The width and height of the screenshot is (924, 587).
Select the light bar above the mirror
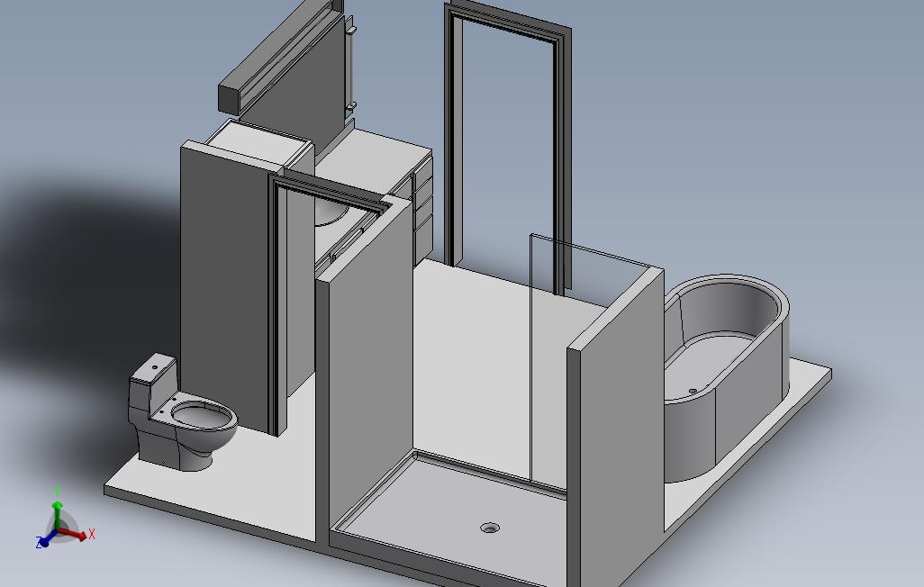(280, 56)
